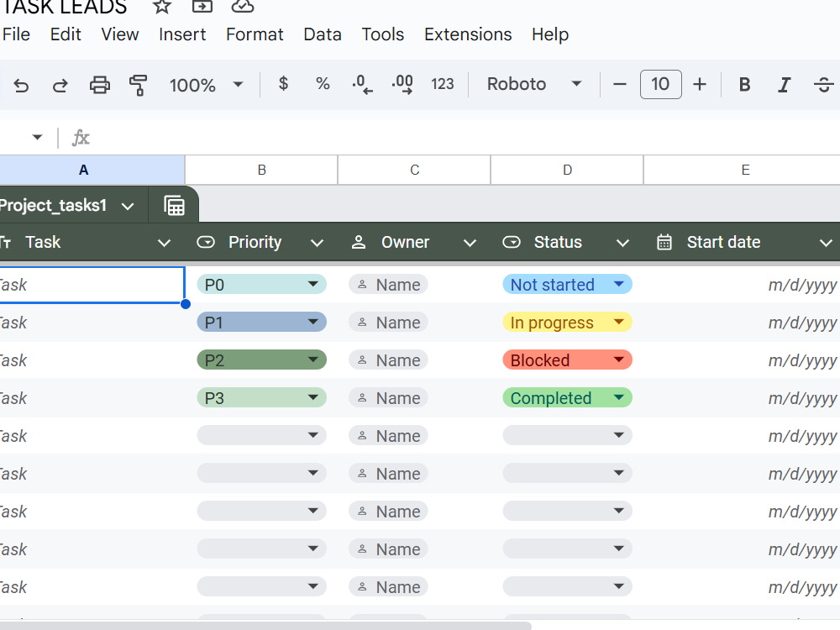Viewport: 840px width, 630px height.
Task: Click the Undo arrow icon
Action: 22,85
